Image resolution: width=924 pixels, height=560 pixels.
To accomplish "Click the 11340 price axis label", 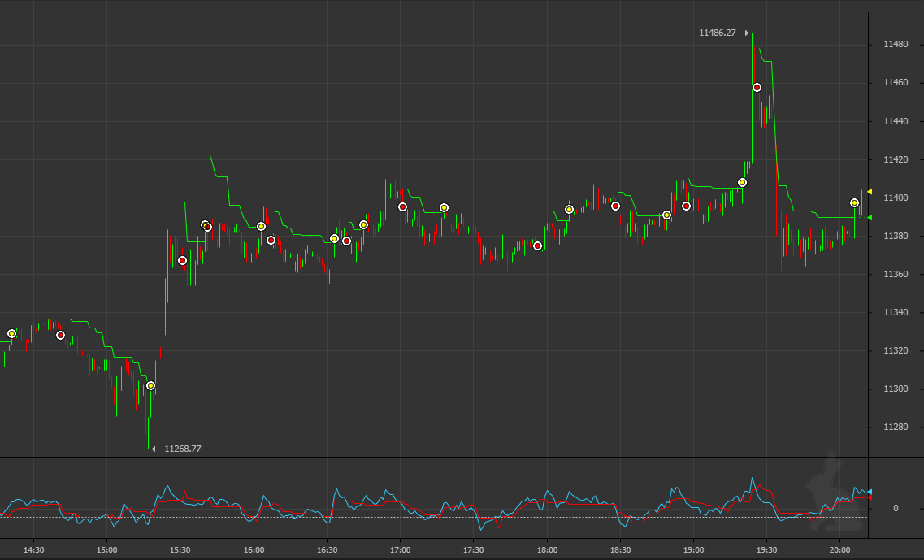I will (896, 312).
